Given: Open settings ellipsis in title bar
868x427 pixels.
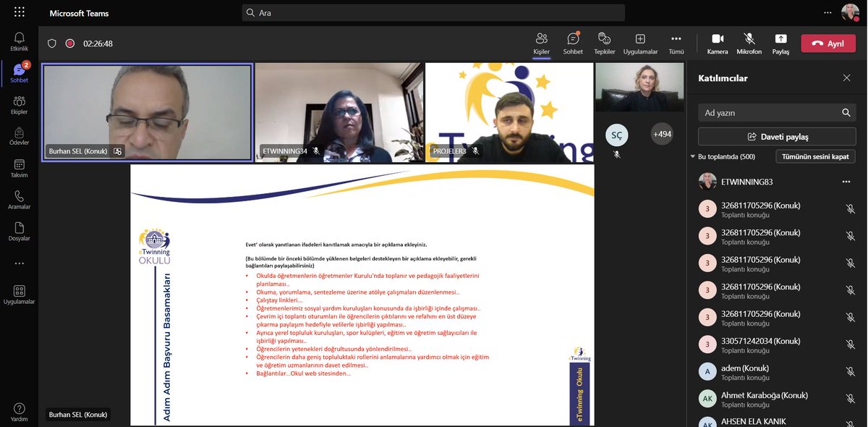Looking at the screenshot, I should [828, 12].
